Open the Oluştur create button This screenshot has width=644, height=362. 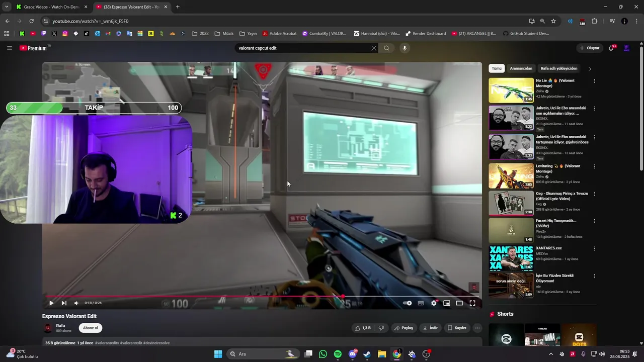point(590,48)
